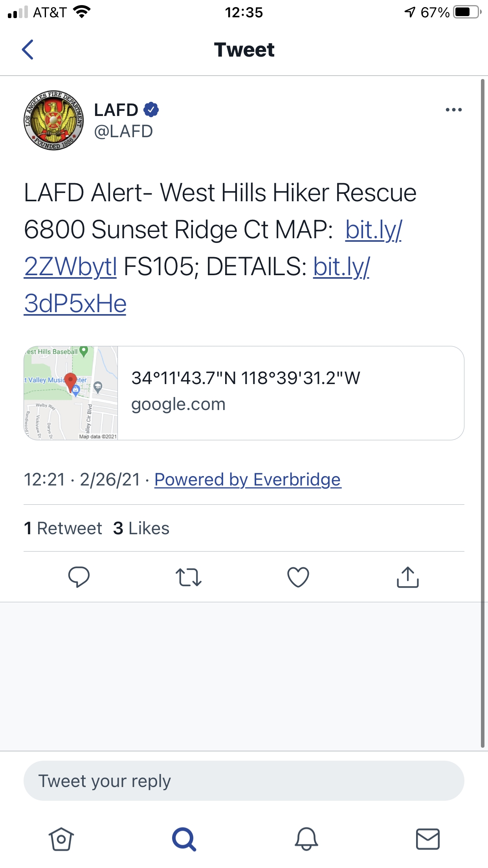488x868 pixels.
Task: Tap the back arrow icon
Action: coord(28,50)
